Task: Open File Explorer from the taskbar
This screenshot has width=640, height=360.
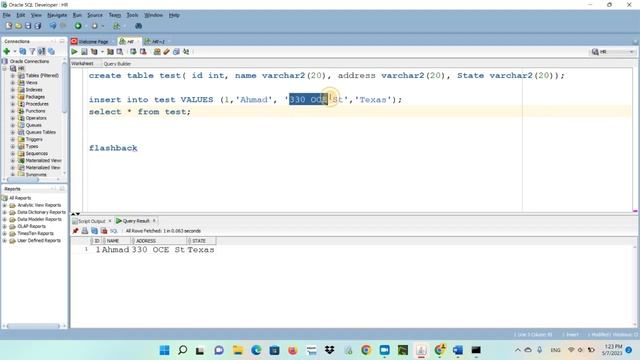Action: [238, 350]
